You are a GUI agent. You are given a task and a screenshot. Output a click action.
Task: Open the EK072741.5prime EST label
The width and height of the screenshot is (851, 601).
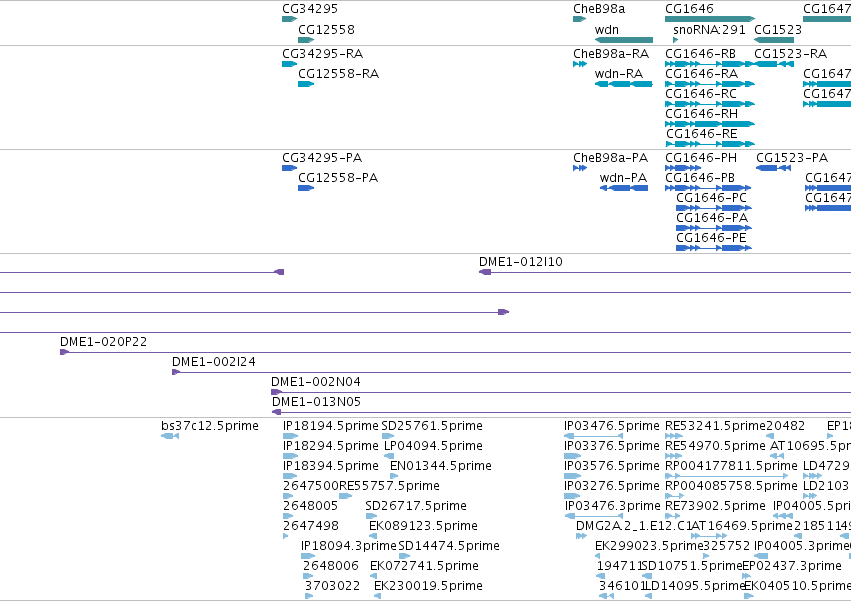pos(424,566)
